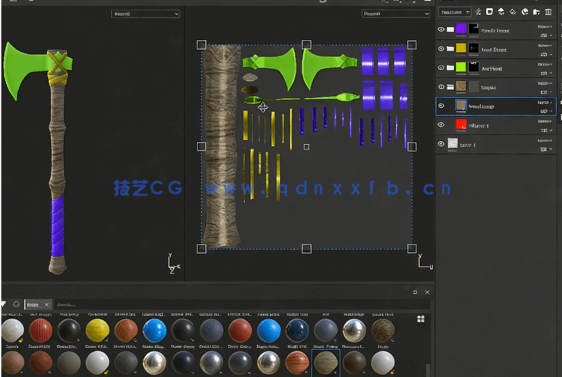Click the shelf search field
Image resolution: width=562 pixels, height=377 pixels.
coord(242,305)
